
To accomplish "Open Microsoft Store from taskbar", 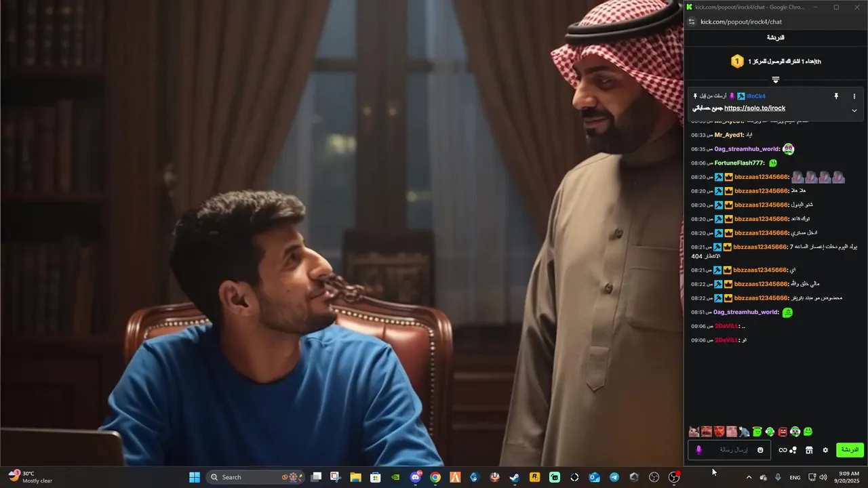I will tap(376, 477).
